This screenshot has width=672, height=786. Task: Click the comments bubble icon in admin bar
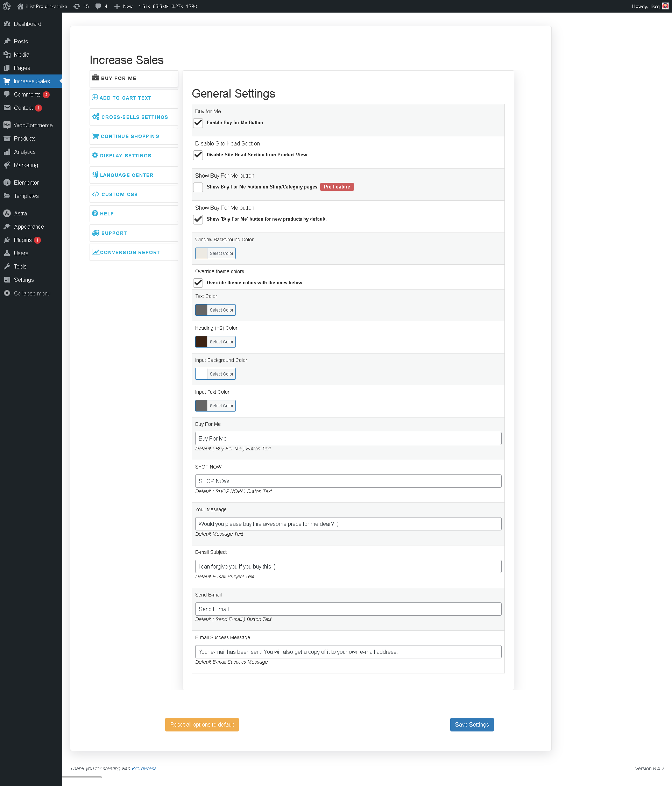click(98, 6)
